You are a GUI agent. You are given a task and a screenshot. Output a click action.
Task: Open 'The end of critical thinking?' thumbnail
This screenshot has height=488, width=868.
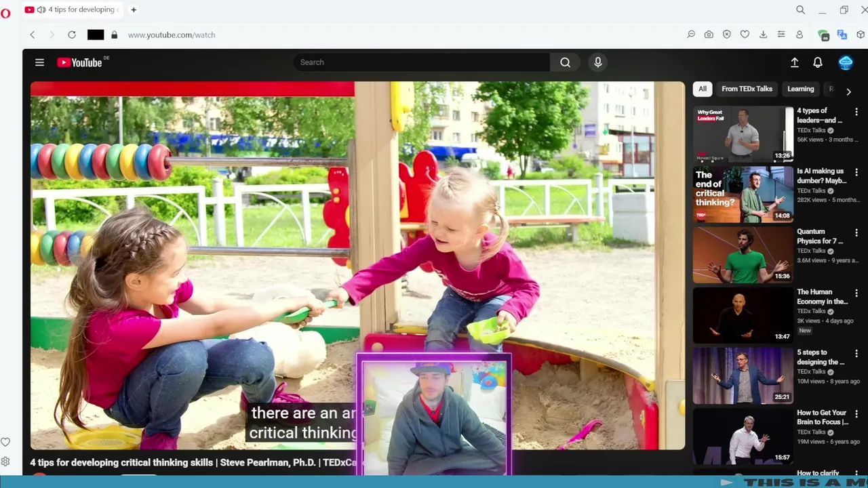click(743, 194)
